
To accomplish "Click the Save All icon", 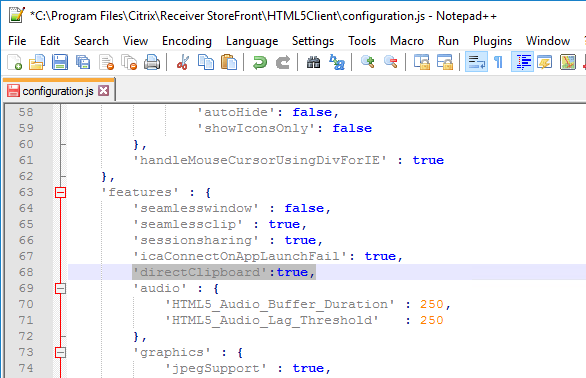I will pos(83,62).
